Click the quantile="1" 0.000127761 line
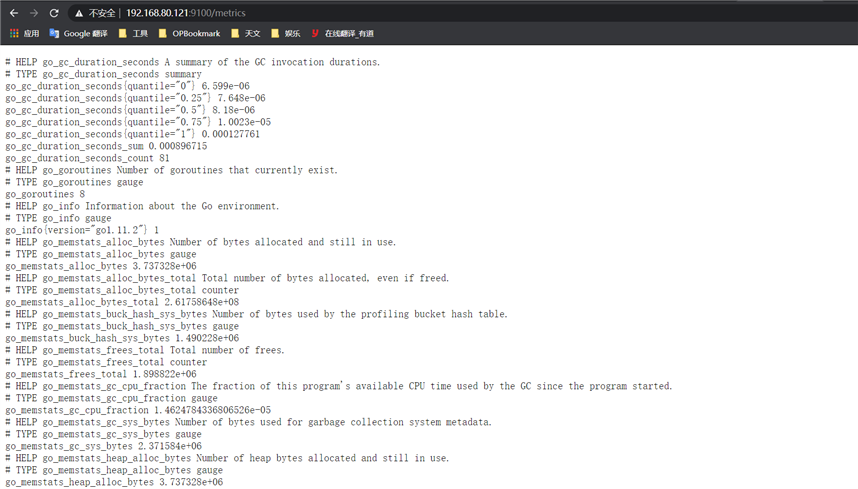Image resolution: width=858 pixels, height=489 pixels. [x=132, y=135]
